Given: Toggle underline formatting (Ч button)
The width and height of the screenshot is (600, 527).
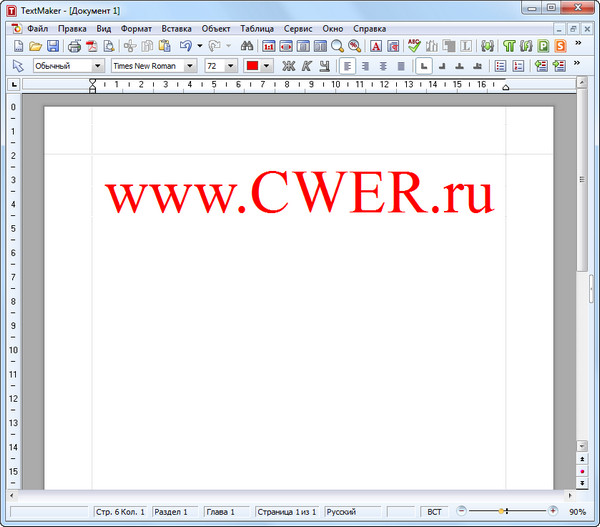Looking at the screenshot, I should pos(323,66).
